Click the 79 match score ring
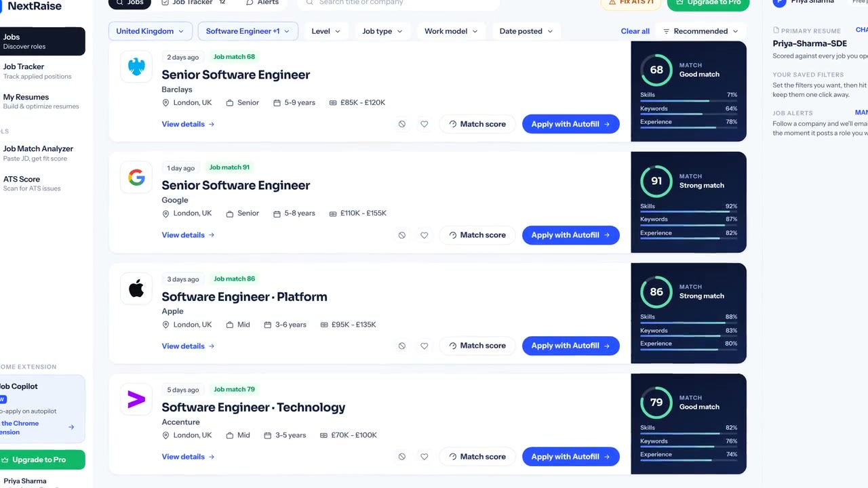Viewport: 868px width, 488px height. pyautogui.click(x=656, y=403)
